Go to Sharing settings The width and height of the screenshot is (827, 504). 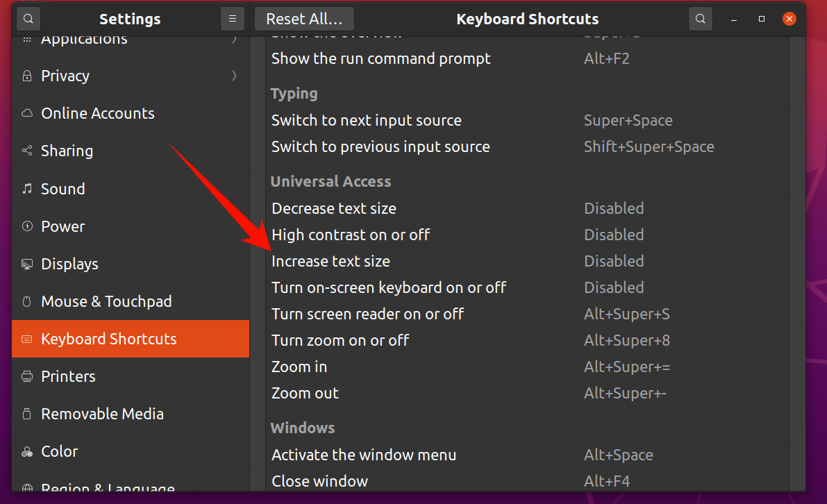(x=131, y=151)
